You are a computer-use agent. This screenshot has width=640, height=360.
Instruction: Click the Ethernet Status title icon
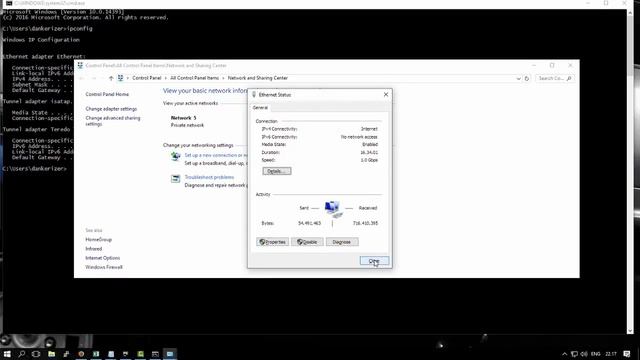254,94
